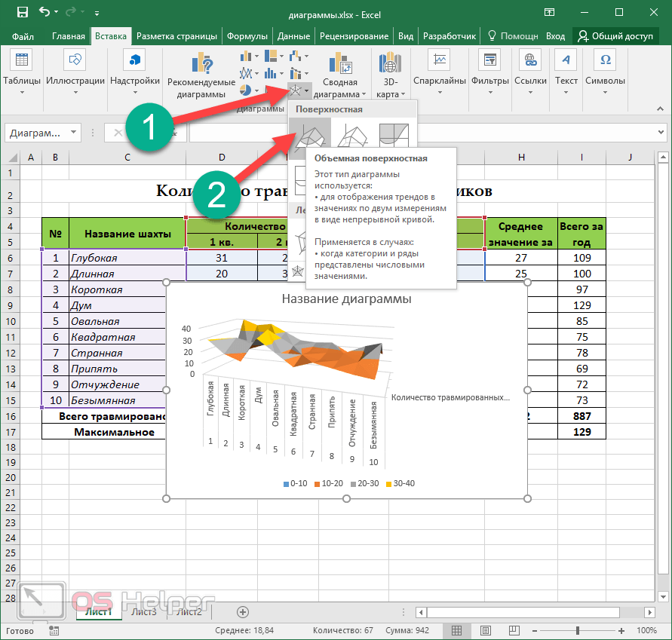Click the Вход sign-in link
Screen dimensions: 672x640
pyautogui.click(x=555, y=35)
